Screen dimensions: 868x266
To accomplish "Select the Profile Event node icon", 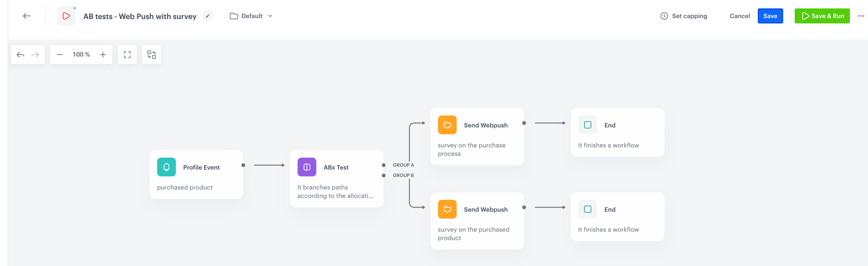I will click(x=166, y=167).
